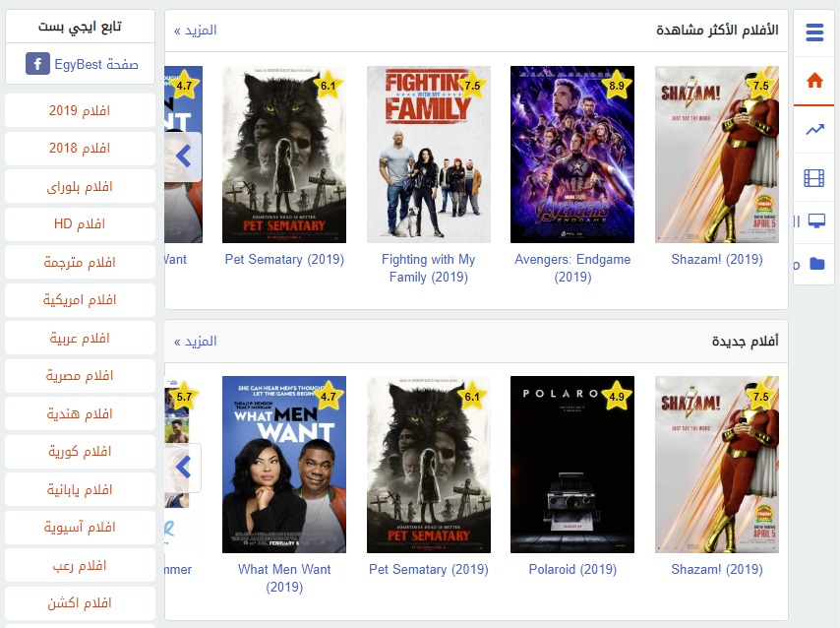The image size is (840, 628).
Task: Open the folder icon in sidebar
Action: pyautogui.click(x=816, y=264)
